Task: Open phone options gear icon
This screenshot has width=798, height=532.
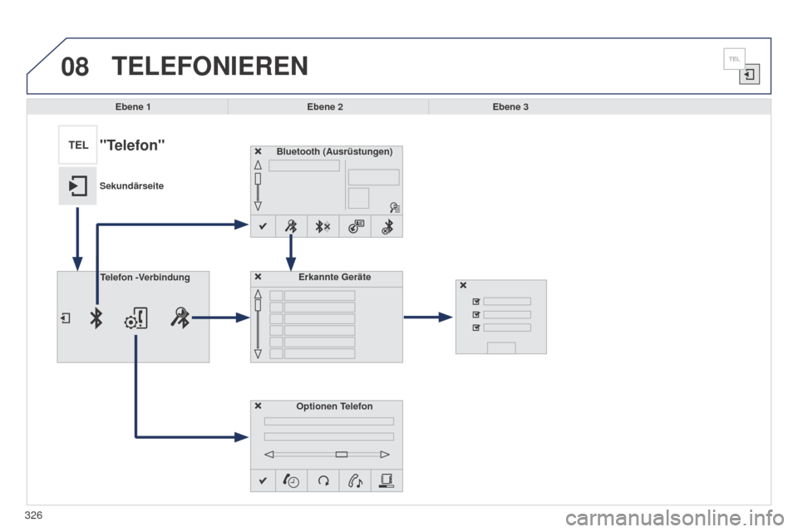Action: [x=135, y=318]
